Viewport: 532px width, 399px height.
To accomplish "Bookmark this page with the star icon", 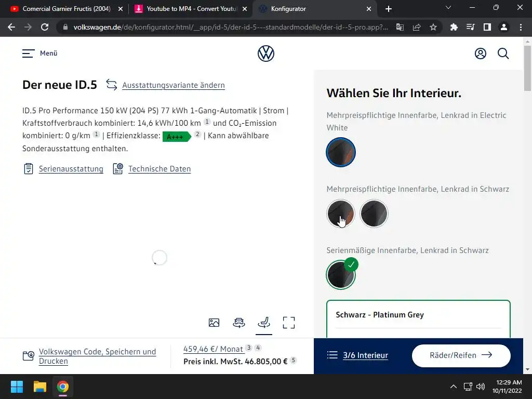I will coord(433,27).
